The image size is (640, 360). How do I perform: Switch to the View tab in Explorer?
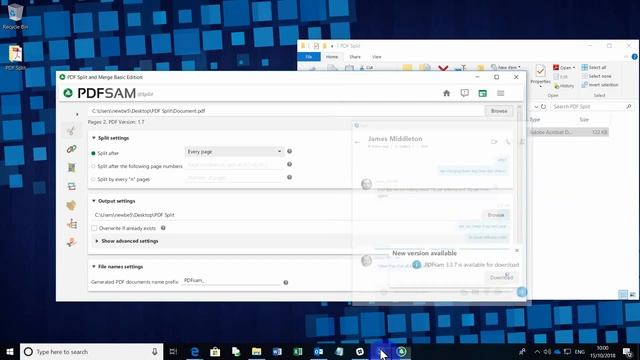point(377,57)
